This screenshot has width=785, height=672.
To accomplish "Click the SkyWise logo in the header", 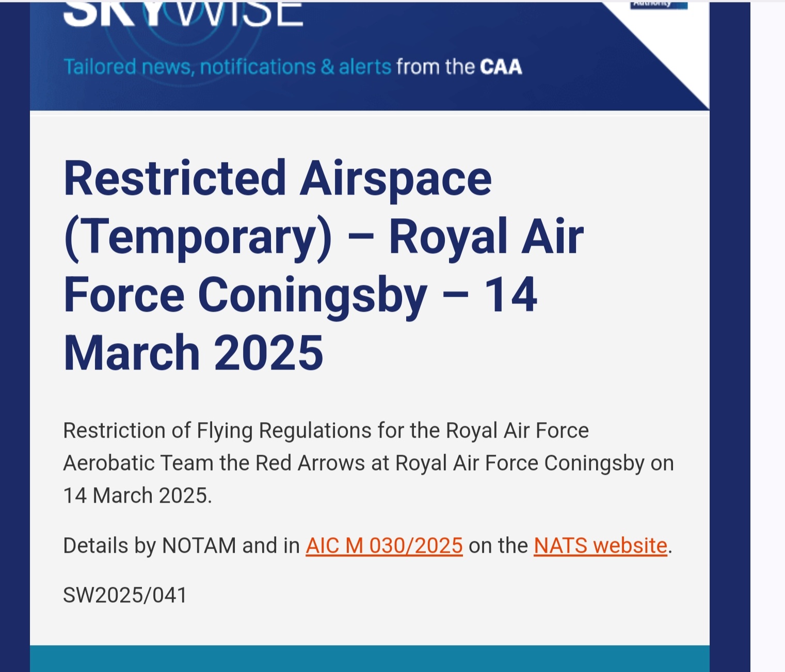I will 183,14.
